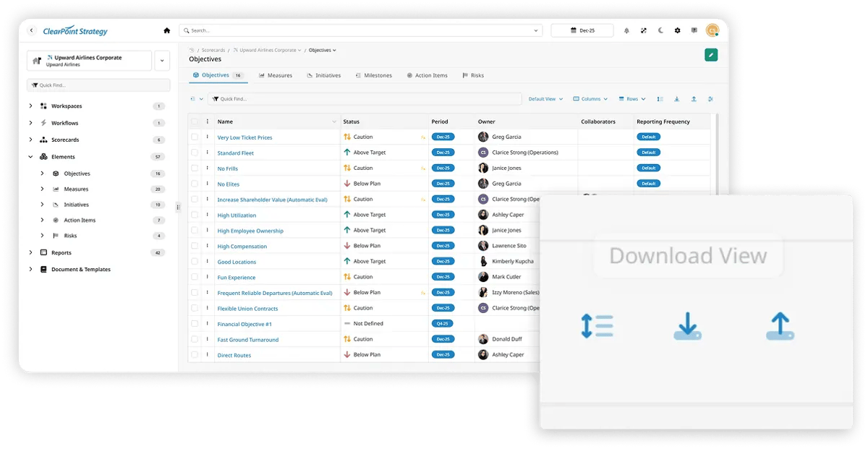Open the Rows dropdown
The image size is (868, 449).
(x=633, y=99)
